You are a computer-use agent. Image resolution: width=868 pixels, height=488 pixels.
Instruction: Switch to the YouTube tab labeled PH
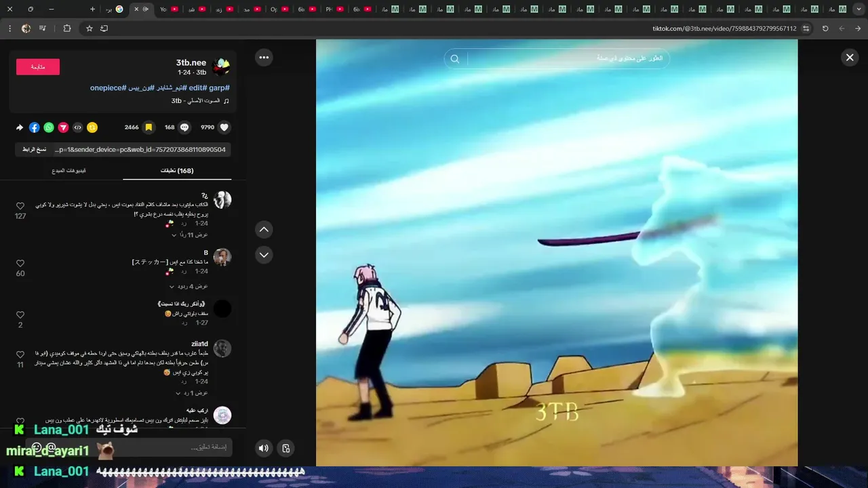coord(334,9)
